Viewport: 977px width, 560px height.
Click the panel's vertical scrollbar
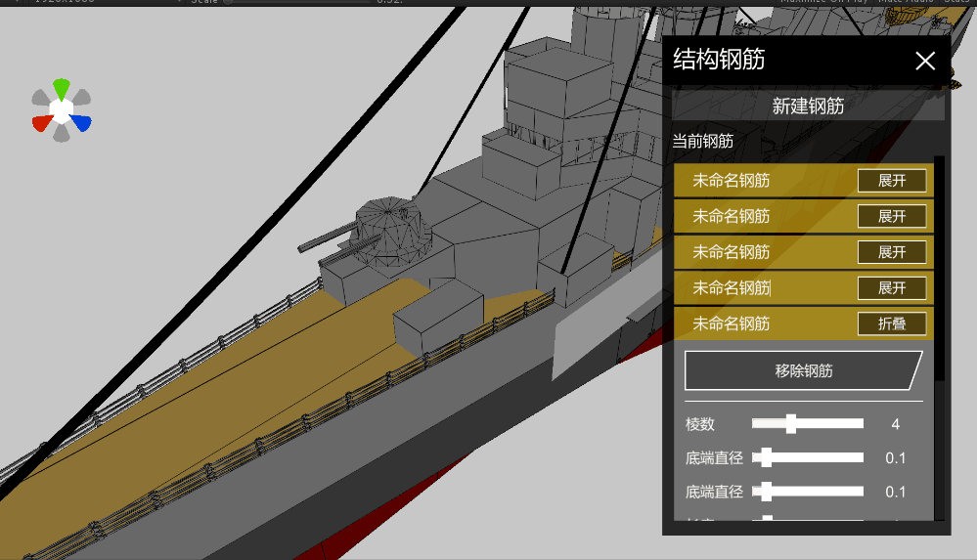pyautogui.click(x=940, y=268)
